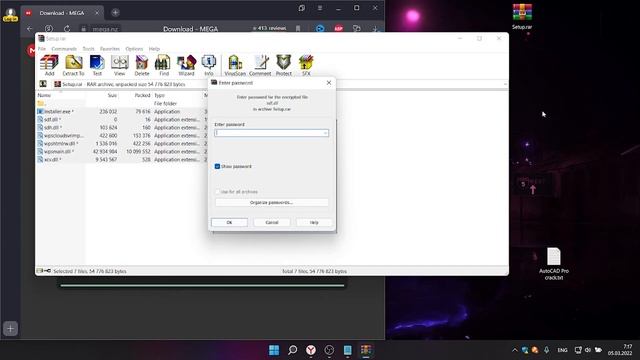This screenshot has height=360, width=640.
Task: Open Setup.rar icon on the desktop
Action: tap(522, 16)
